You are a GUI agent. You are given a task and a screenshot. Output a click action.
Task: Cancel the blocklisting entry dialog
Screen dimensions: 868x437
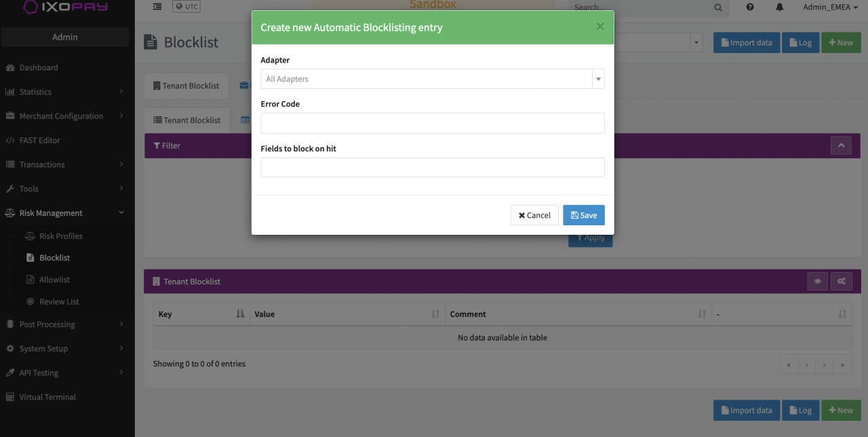pos(534,215)
